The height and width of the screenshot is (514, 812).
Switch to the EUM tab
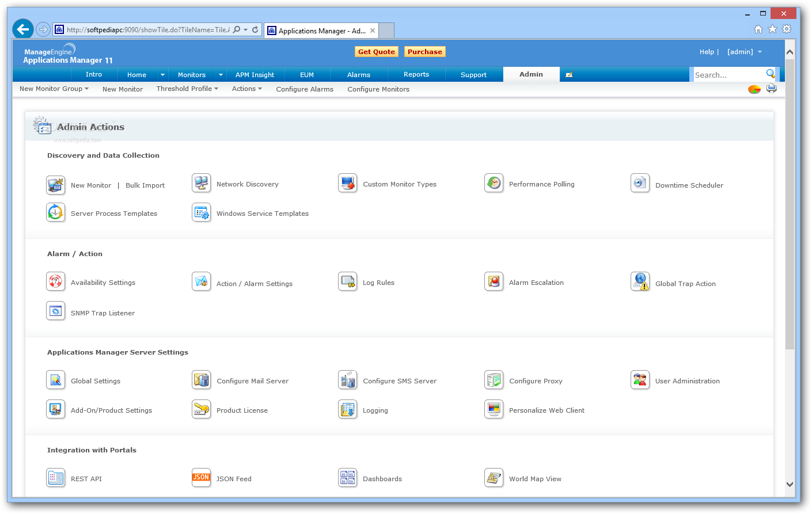click(x=307, y=75)
